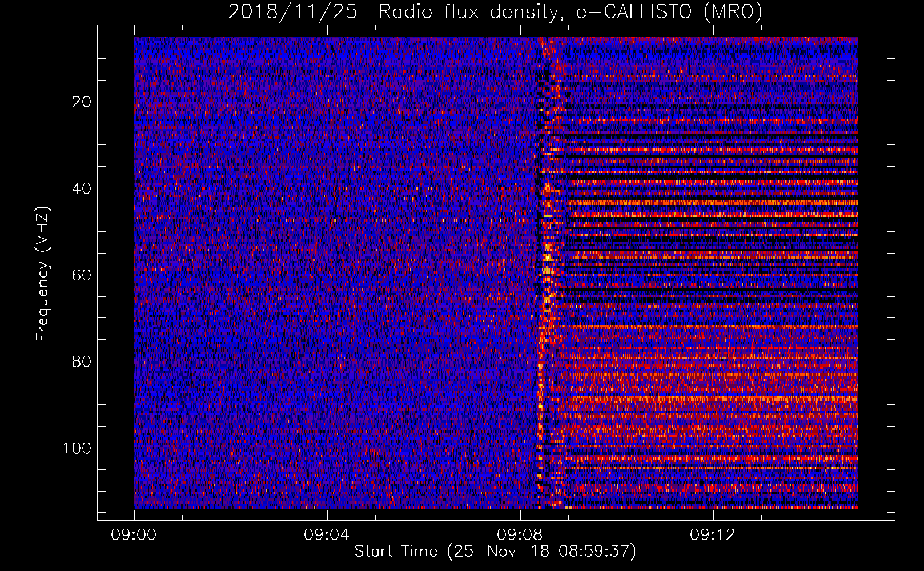Viewport: 924px width, 571px height.
Task: Click the 80 frequency tick label
Action: coord(82,361)
